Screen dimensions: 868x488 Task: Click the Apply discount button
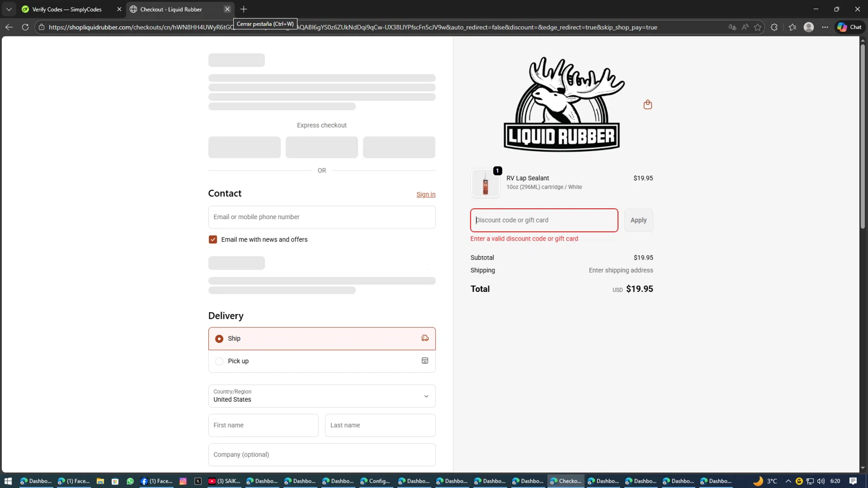638,220
